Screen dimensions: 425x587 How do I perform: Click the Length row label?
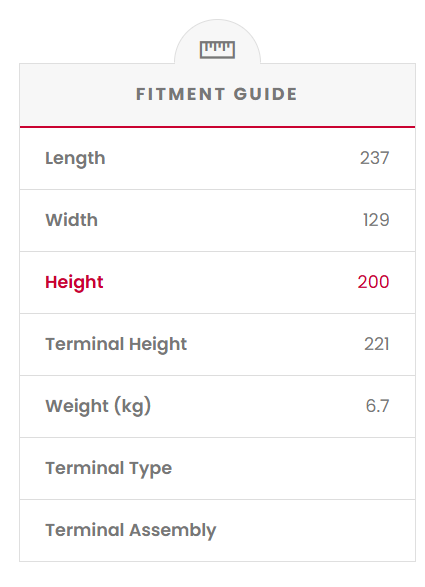click(x=75, y=158)
